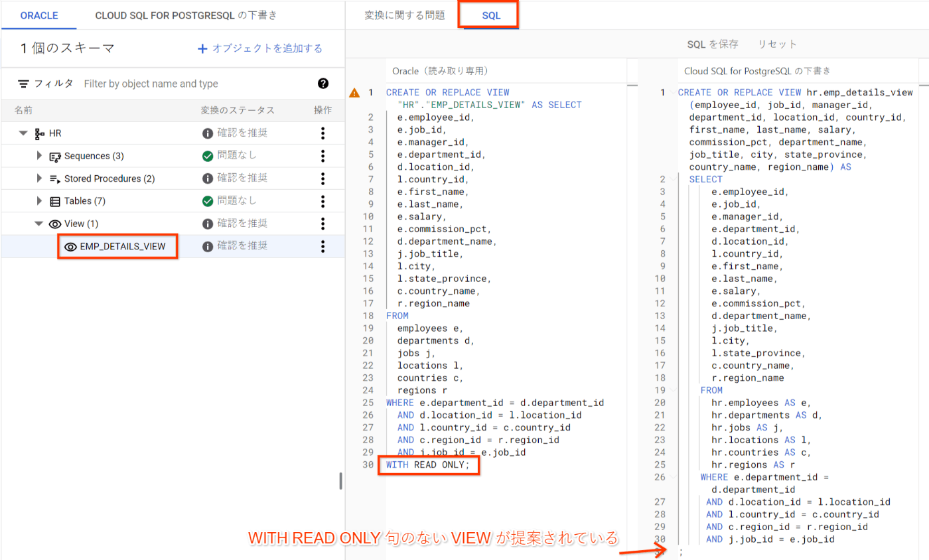This screenshot has height=560, width=929.
Task: Toggle code fold at PostgreSQL line 2 SELECT
Action: tap(672, 179)
